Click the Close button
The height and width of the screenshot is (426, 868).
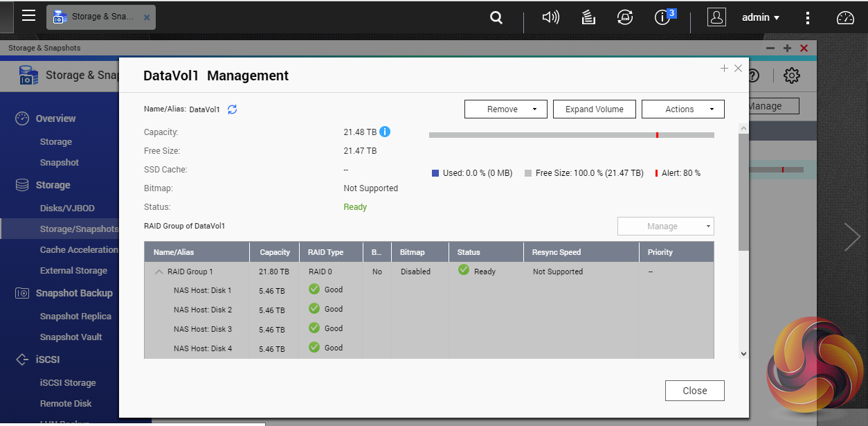694,391
